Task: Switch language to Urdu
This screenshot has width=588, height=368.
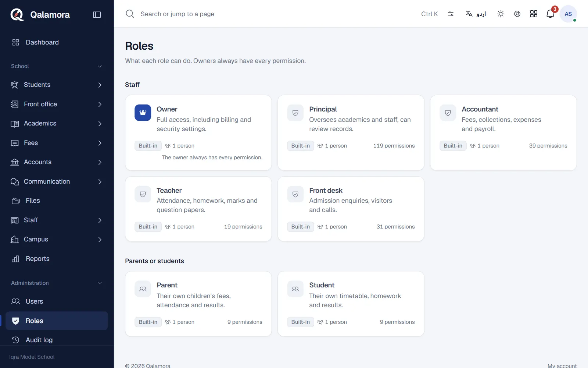Action: point(476,14)
